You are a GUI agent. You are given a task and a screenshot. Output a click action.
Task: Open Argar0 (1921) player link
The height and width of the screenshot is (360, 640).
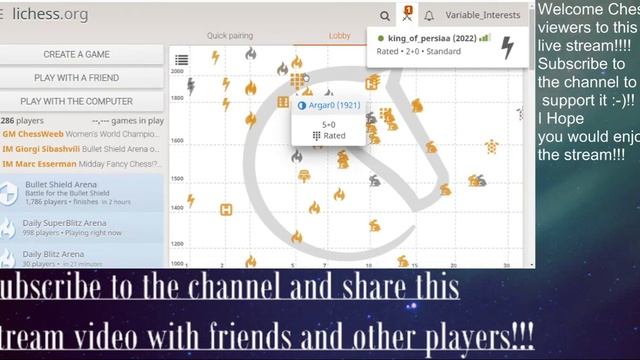click(334, 105)
